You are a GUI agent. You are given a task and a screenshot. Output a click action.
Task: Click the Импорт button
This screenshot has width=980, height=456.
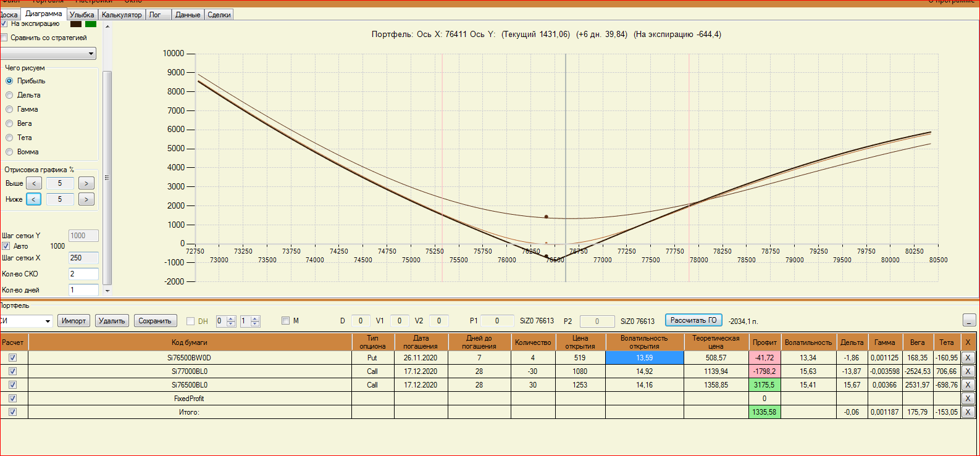tap(73, 321)
